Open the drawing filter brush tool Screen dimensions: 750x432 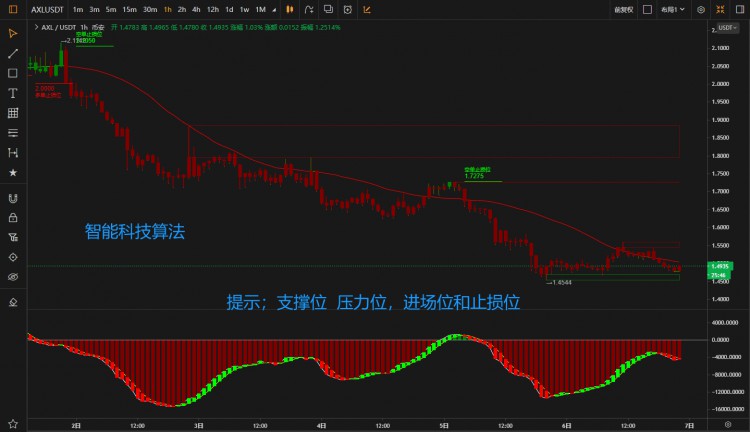coord(13,237)
